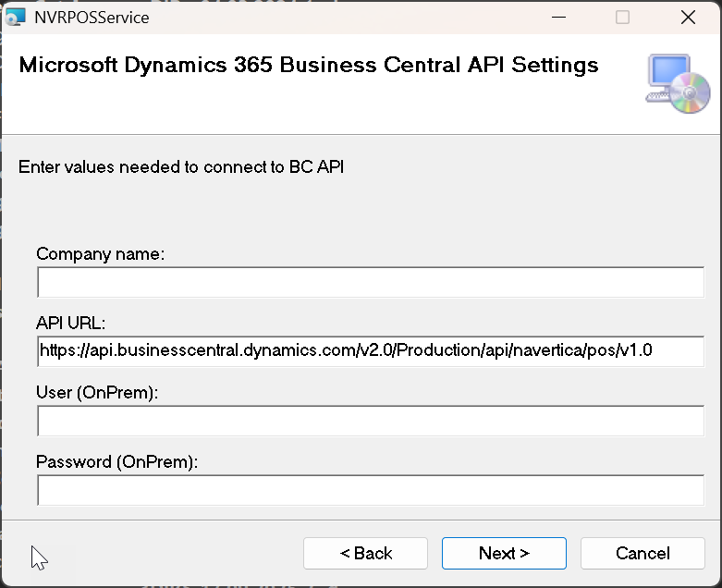Click the API URL label
The height and width of the screenshot is (588, 722).
(x=71, y=323)
